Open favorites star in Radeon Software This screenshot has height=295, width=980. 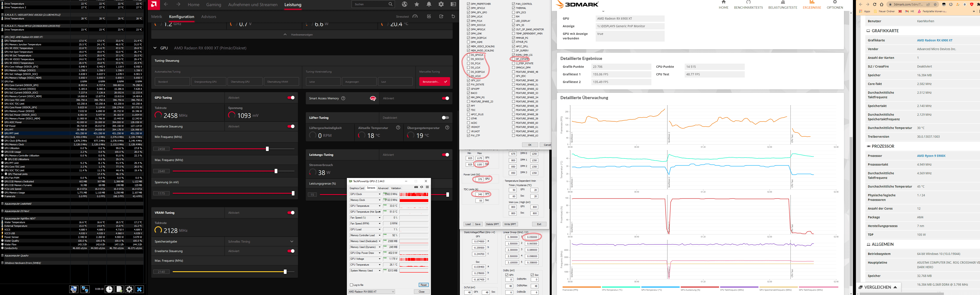[x=417, y=4]
